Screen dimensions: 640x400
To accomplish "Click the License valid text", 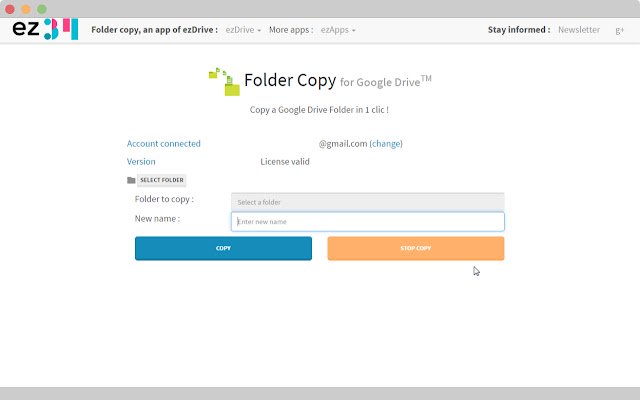I will 285,162.
